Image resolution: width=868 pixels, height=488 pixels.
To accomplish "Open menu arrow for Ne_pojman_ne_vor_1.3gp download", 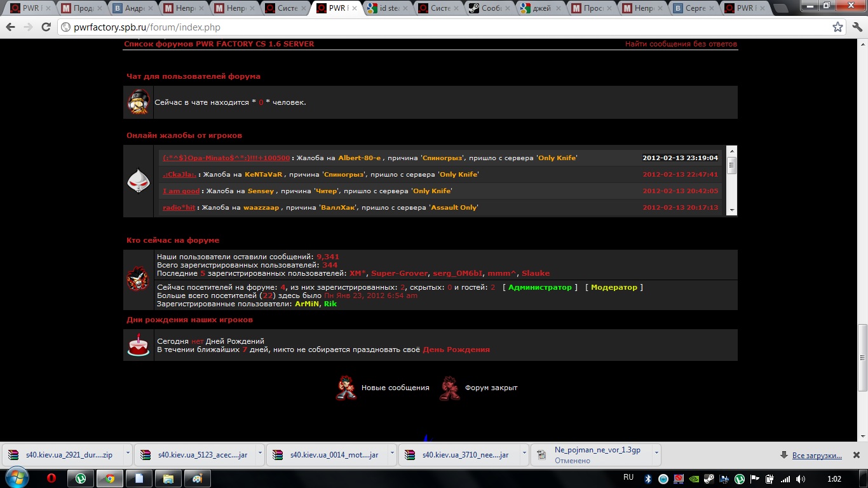I will click(x=656, y=454).
